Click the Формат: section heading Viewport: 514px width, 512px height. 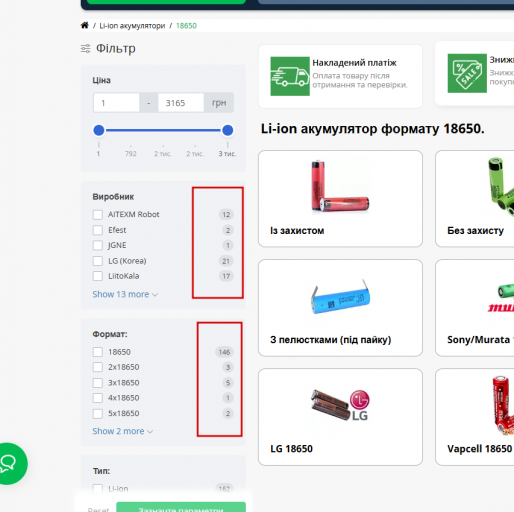coord(110,334)
